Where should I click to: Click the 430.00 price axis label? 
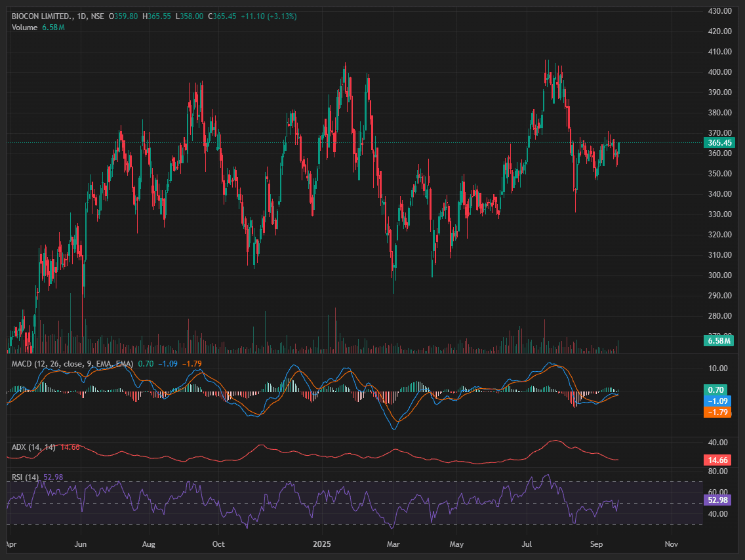click(x=719, y=11)
